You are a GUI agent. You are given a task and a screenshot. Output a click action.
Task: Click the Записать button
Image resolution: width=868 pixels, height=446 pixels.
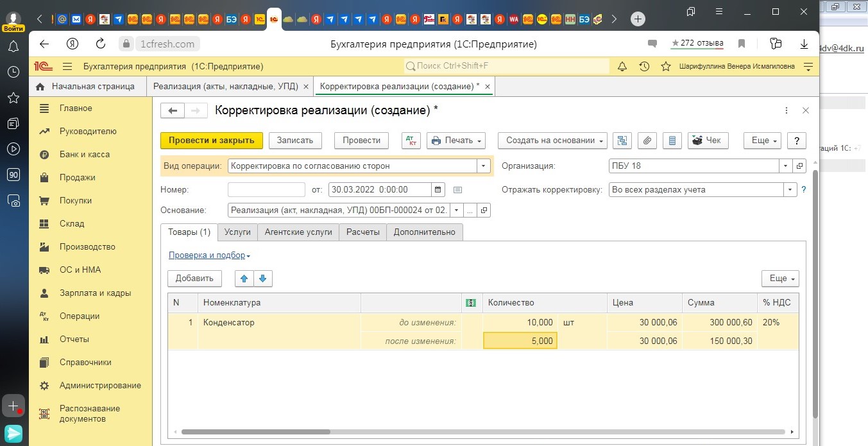pyautogui.click(x=294, y=141)
